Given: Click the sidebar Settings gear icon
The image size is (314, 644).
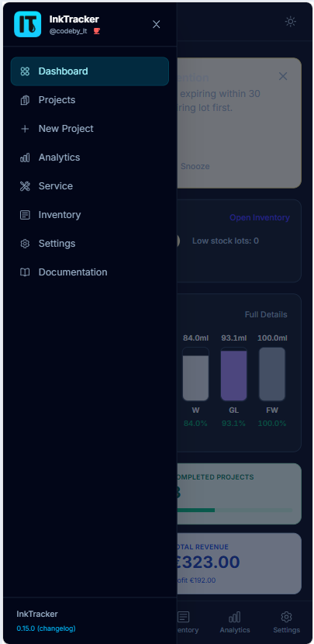Looking at the screenshot, I should (x=25, y=244).
